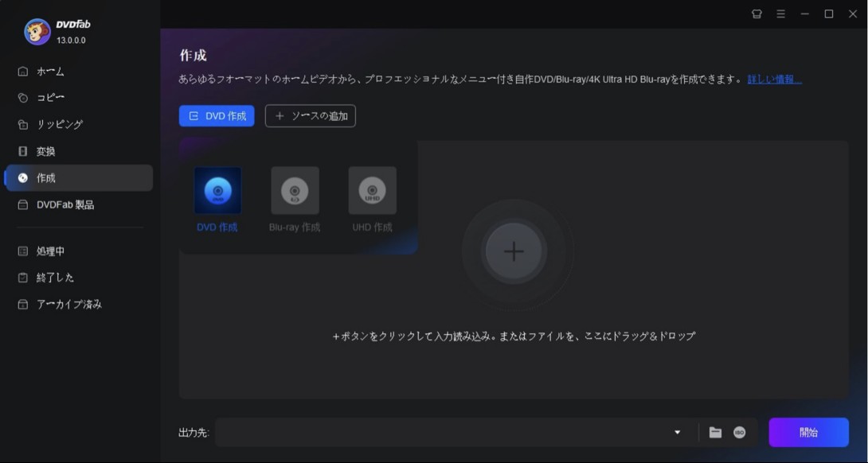Click the コピー disc icon in sidebar
Image resolution: width=868 pixels, height=463 pixels.
[x=23, y=98]
